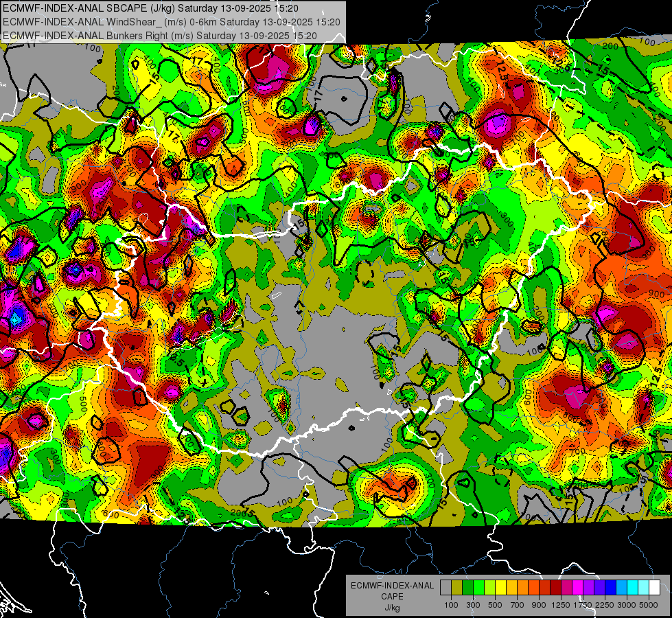Click the legend tick label '100'
The width and height of the screenshot is (672, 618).
451,605
